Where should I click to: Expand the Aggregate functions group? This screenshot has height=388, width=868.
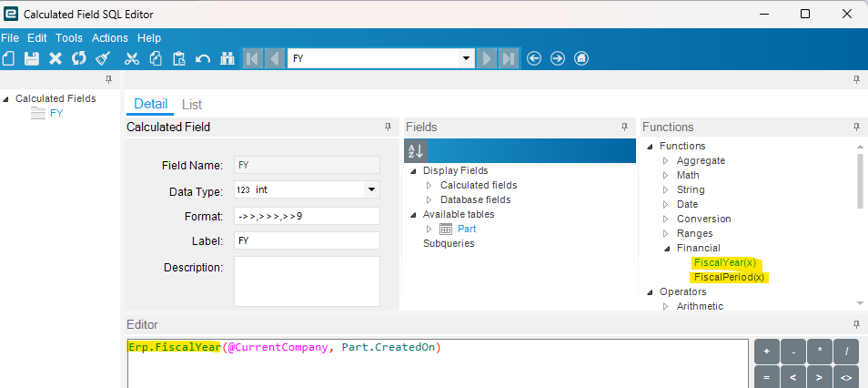click(x=665, y=160)
